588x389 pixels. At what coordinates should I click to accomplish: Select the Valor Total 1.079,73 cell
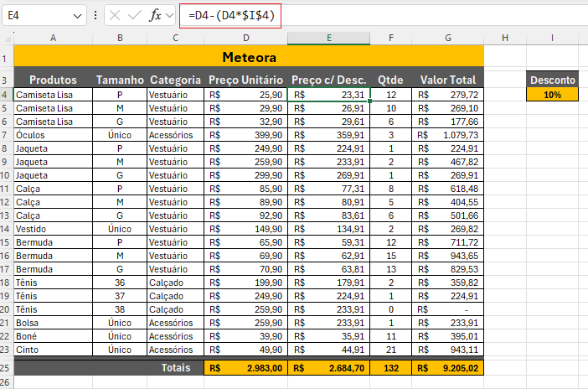448,135
